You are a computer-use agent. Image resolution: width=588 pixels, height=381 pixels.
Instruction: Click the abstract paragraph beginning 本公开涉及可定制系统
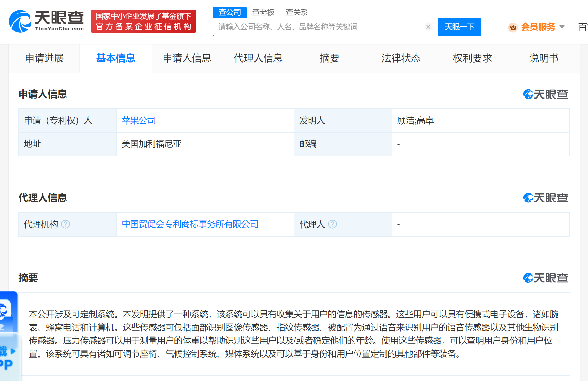(x=294, y=334)
